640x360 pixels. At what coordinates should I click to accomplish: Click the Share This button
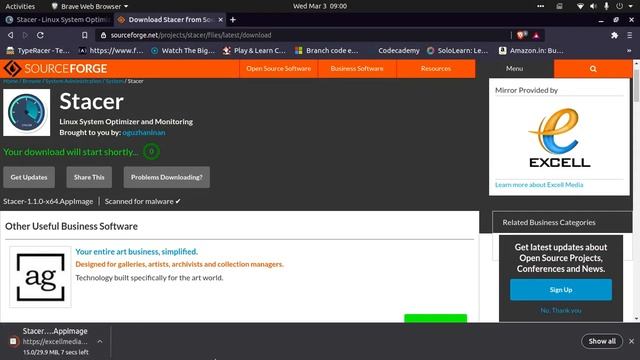pyautogui.click(x=89, y=177)
